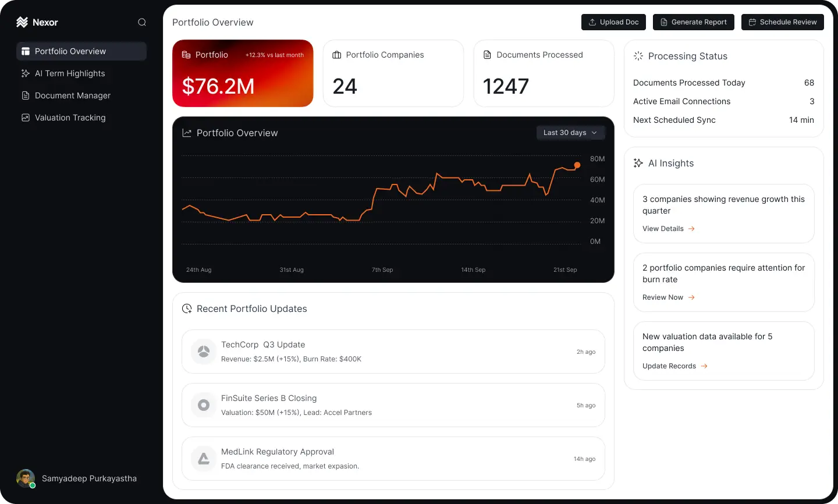The height and width of the screenshot is (504, 838).
Task: Click Samyadeep Purkayastha's profile avatar
Action: pos(26,478)
